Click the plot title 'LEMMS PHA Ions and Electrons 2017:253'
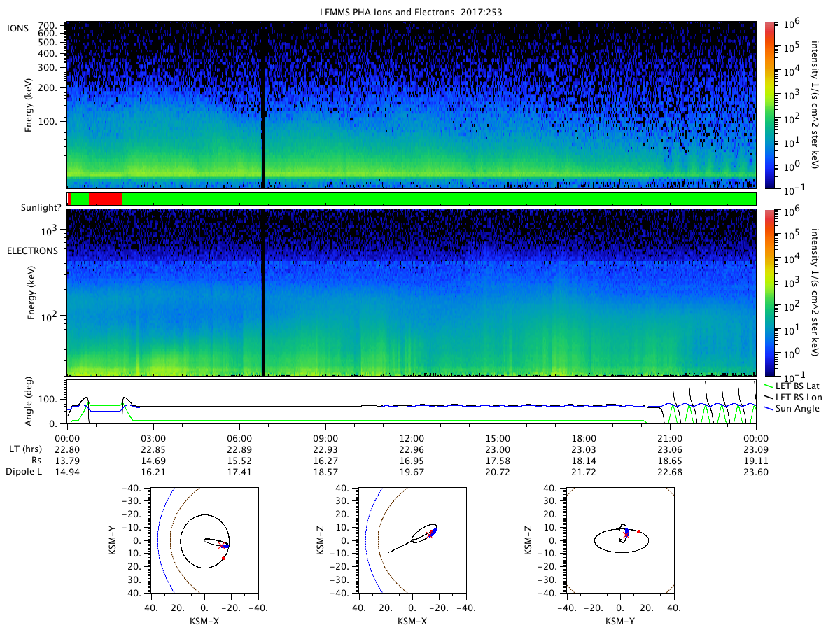 pyautogui.click(x=412, y=12)
